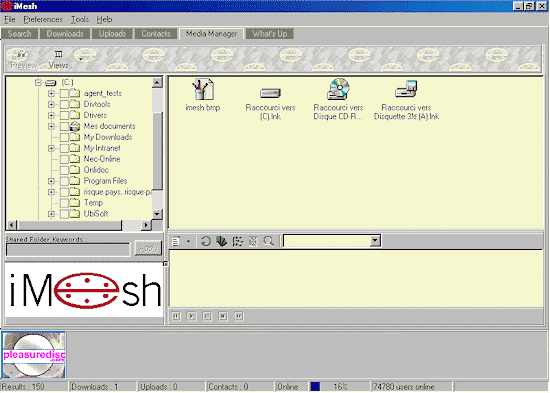This screenshot has height=393, width=550.
Task: Click the Apply button
Action: click(148, 248)
